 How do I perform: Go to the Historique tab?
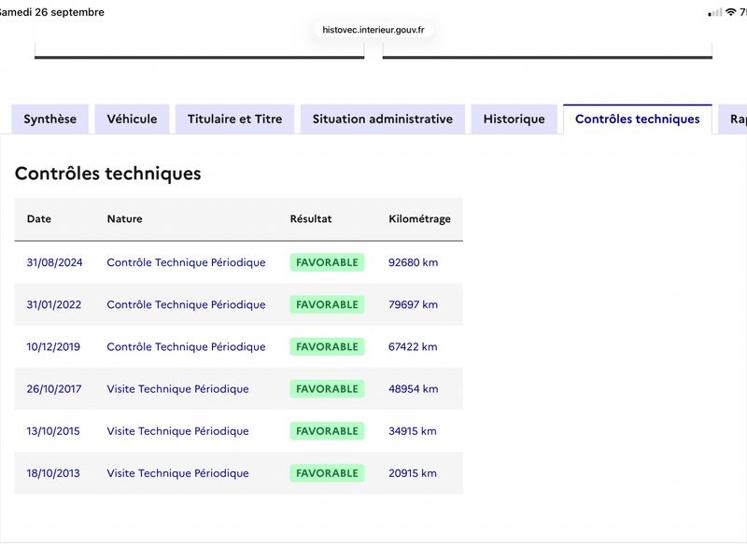click(514, 119)
